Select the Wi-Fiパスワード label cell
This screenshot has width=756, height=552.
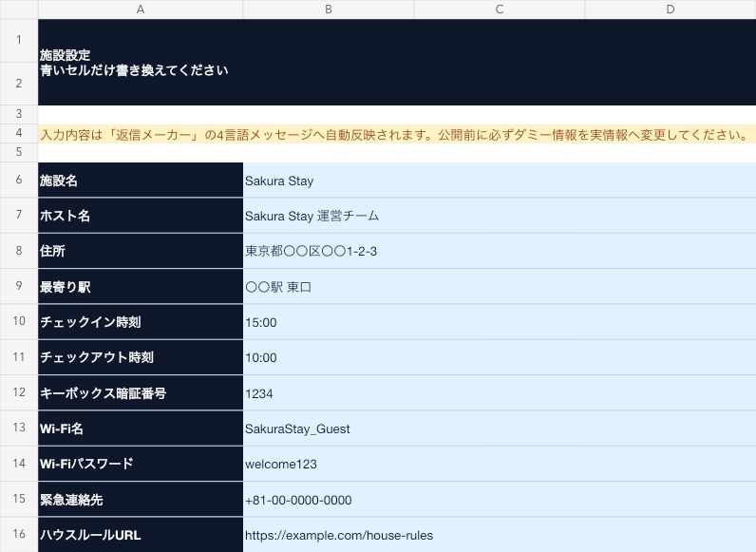141,464
